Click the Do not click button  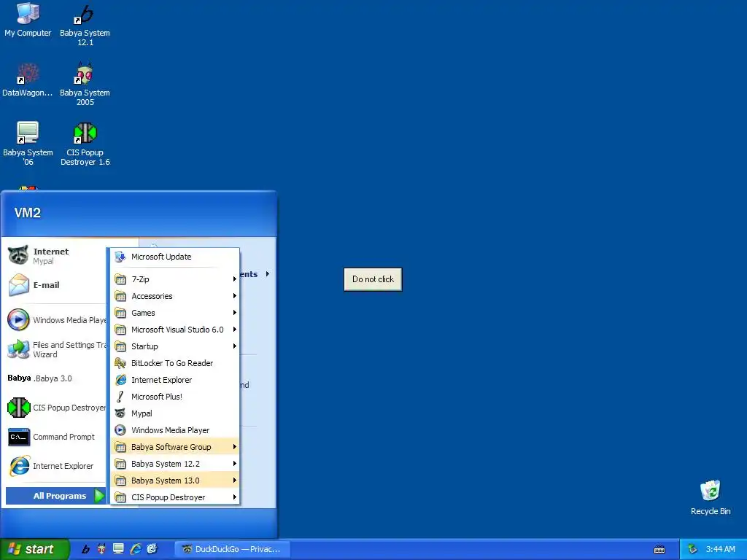coord(373,279)
